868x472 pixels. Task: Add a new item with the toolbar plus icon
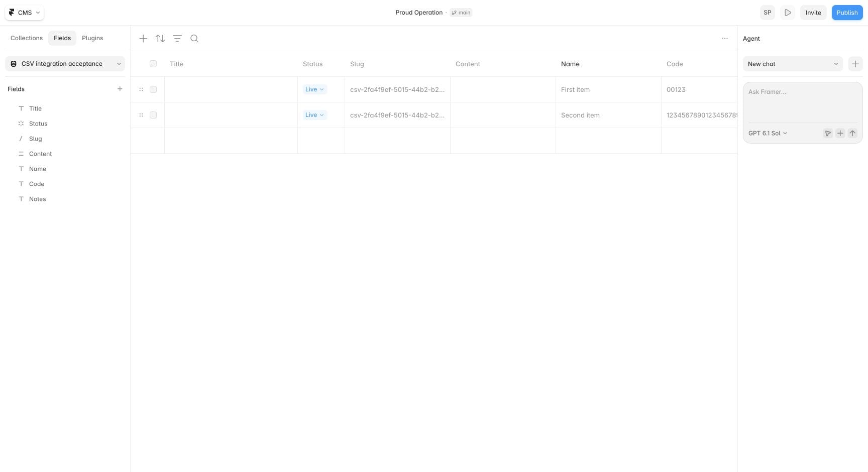143,39
